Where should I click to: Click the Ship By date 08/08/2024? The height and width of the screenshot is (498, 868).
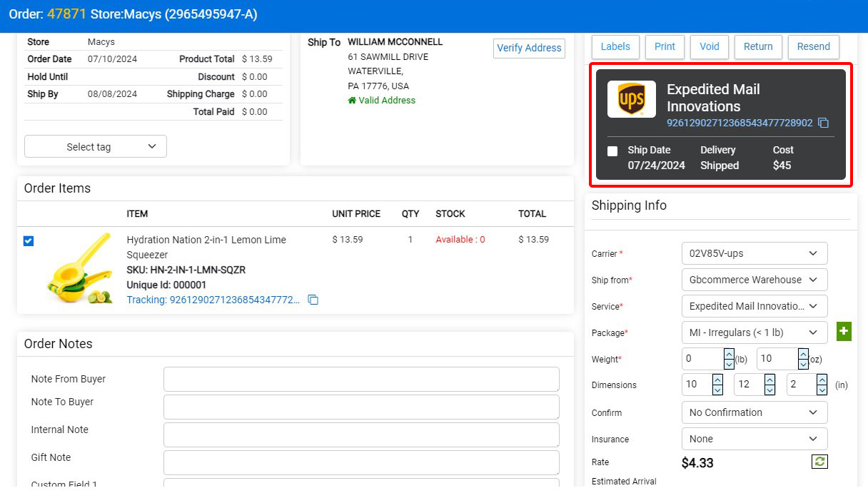112,94
